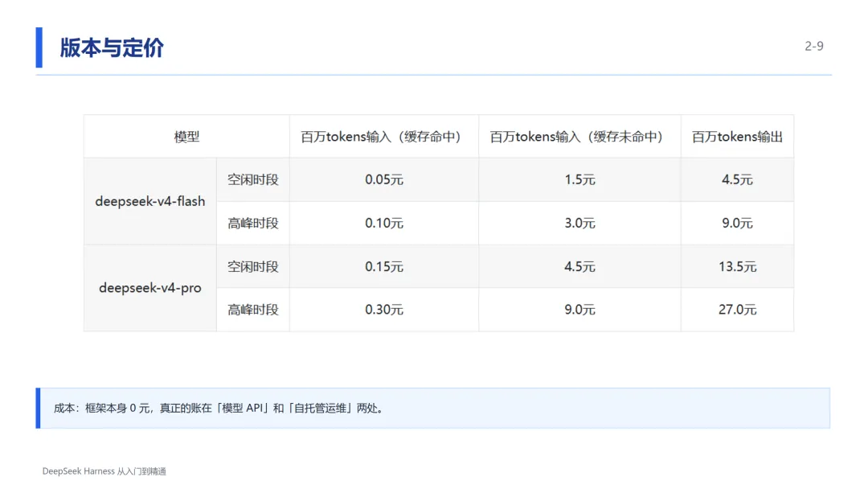
Task: Select the 模型 table header cell
Action: point(186,137)
